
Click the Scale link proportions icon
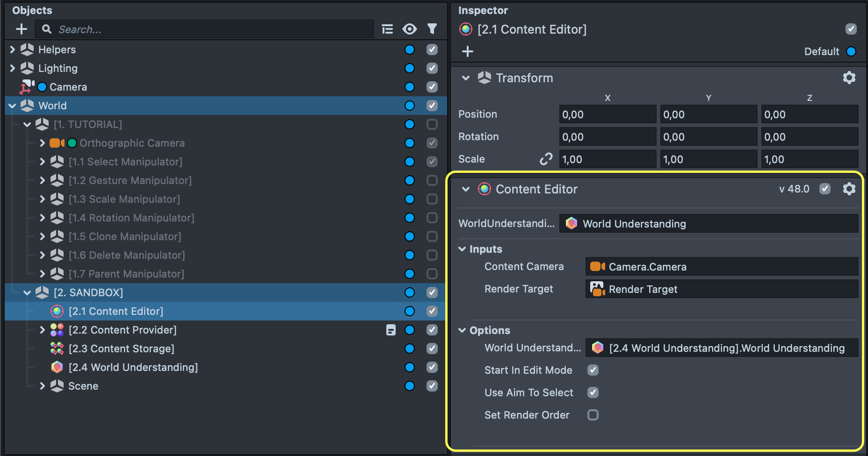click(545, 159)
